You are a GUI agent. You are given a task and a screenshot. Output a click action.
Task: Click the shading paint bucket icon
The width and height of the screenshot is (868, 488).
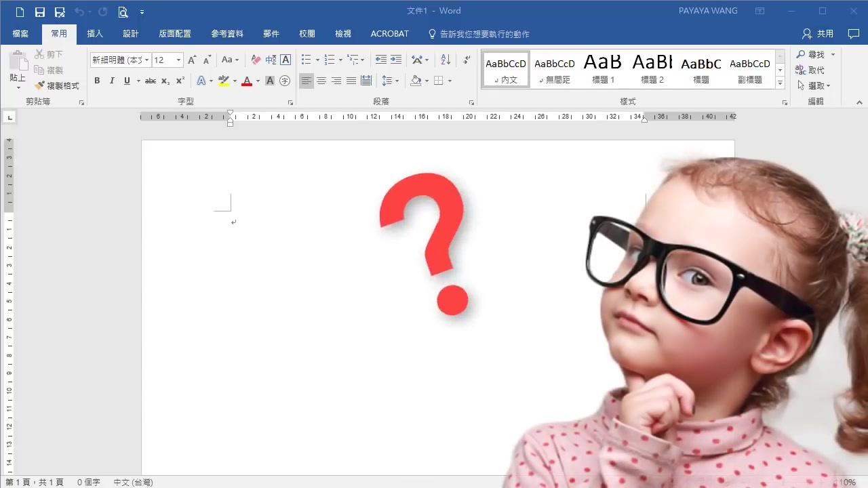(416, 81)
